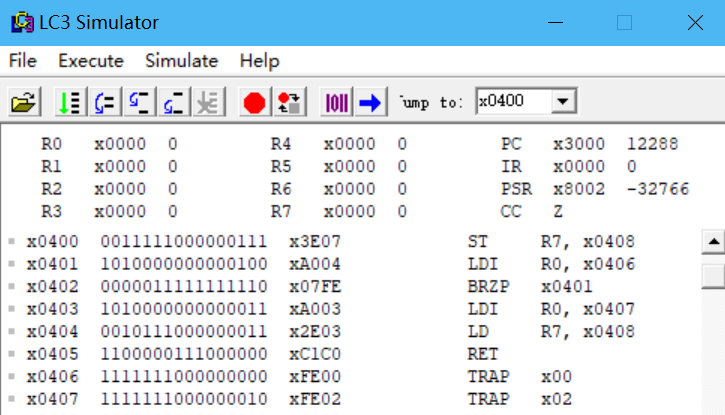
Task: Click the LC3 Simulator title bar icon
Action: coord(22,22)
